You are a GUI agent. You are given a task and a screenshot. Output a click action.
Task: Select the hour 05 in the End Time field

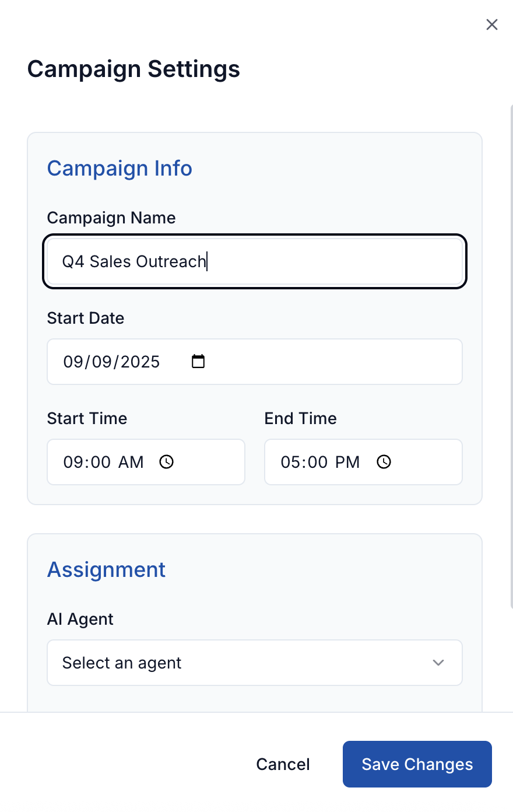tap(290, 462)
